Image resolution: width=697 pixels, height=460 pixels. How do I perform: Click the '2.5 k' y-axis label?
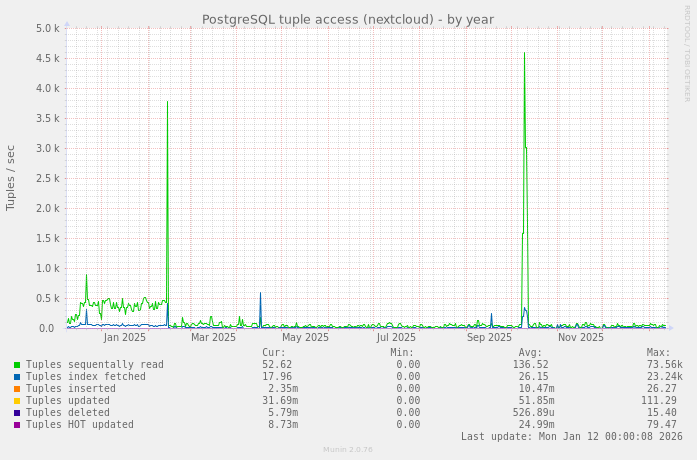tap(48, 178)
